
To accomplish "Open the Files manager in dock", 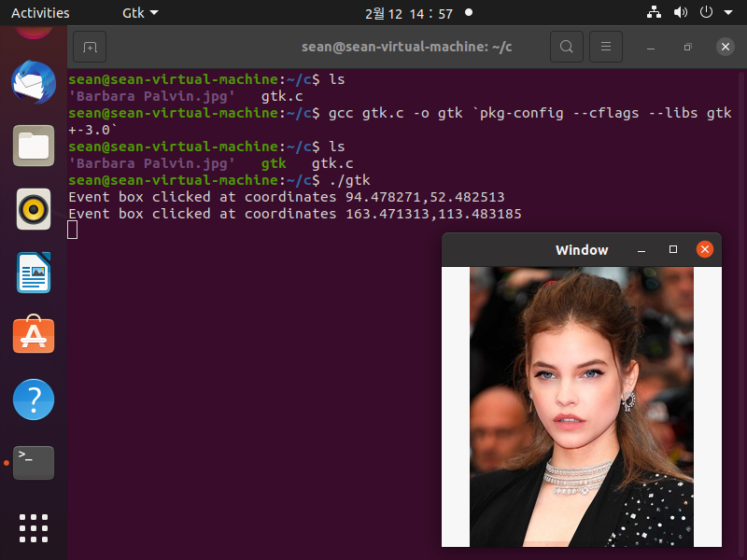I will click(34, 146).
